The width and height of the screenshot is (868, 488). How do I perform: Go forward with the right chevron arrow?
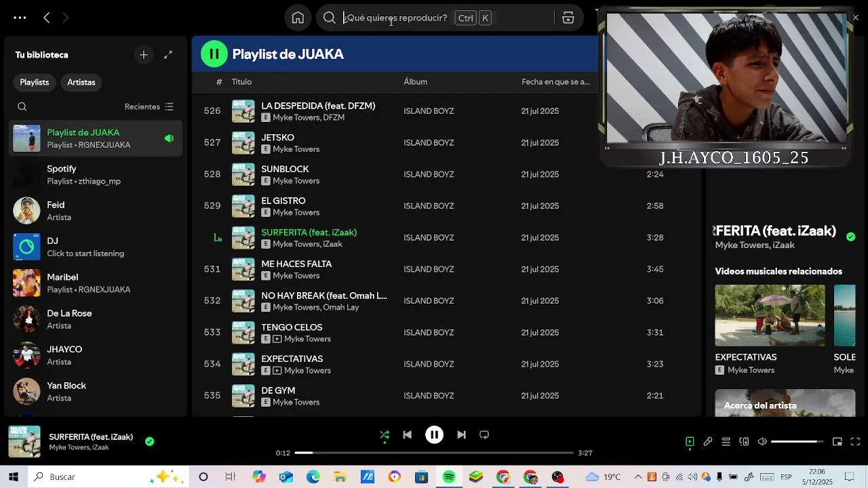(66, 18)
